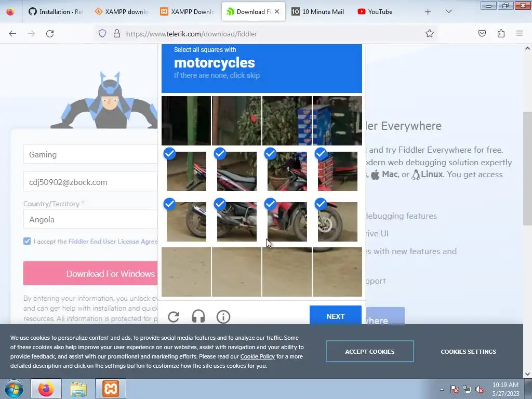Select the dark top-left captcha tile
Screen dimensions: 532x399
[187, 121]
